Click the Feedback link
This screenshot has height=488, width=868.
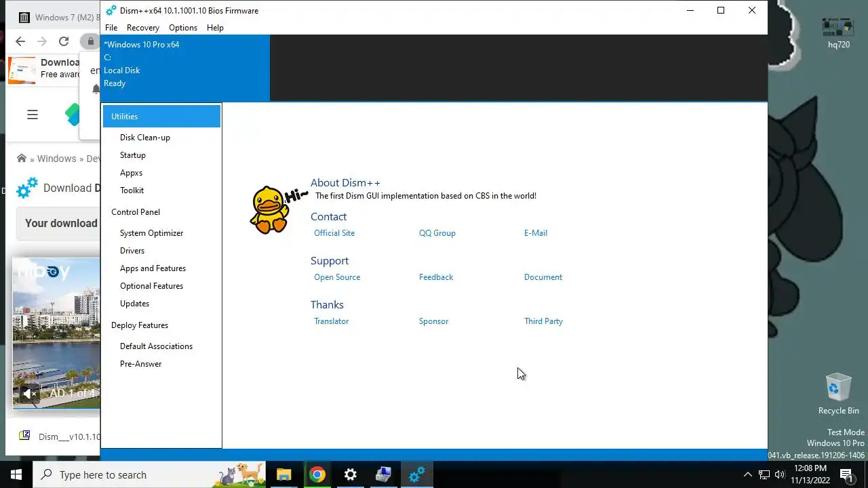pyautogui.click(x=436, y=277)
